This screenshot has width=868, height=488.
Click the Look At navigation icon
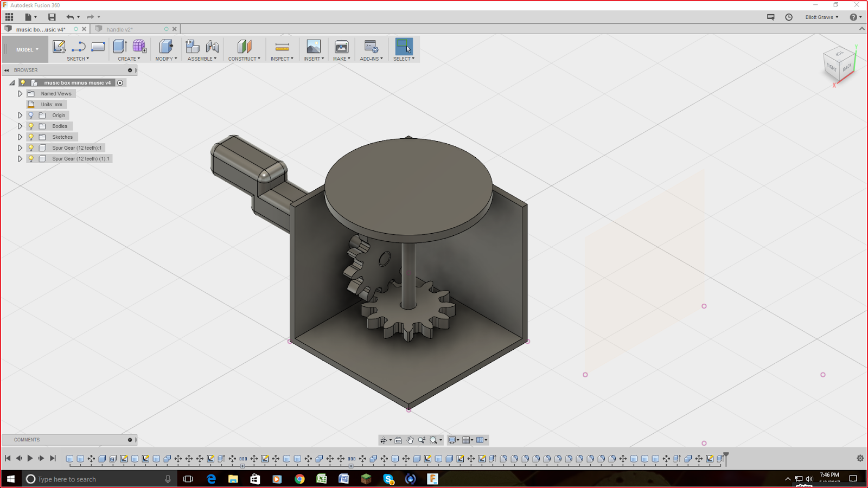(x=398, y=440)
